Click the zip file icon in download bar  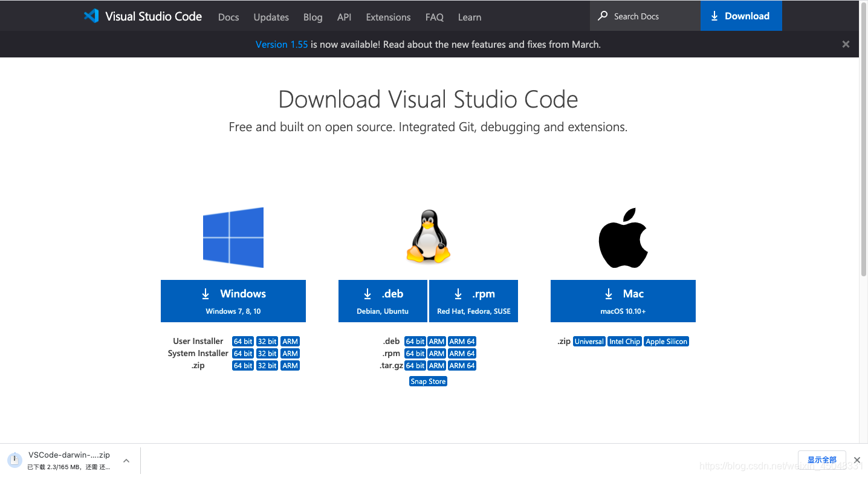point(15,461)
